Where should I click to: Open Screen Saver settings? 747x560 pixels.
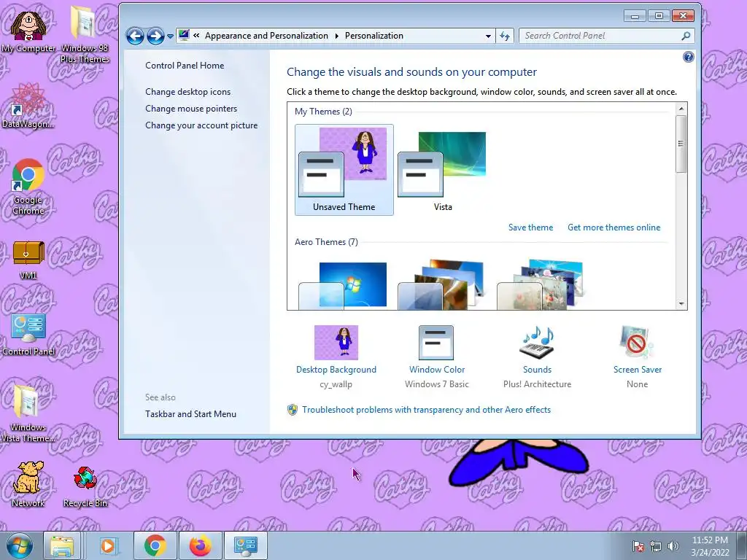(x=638, y=357)
